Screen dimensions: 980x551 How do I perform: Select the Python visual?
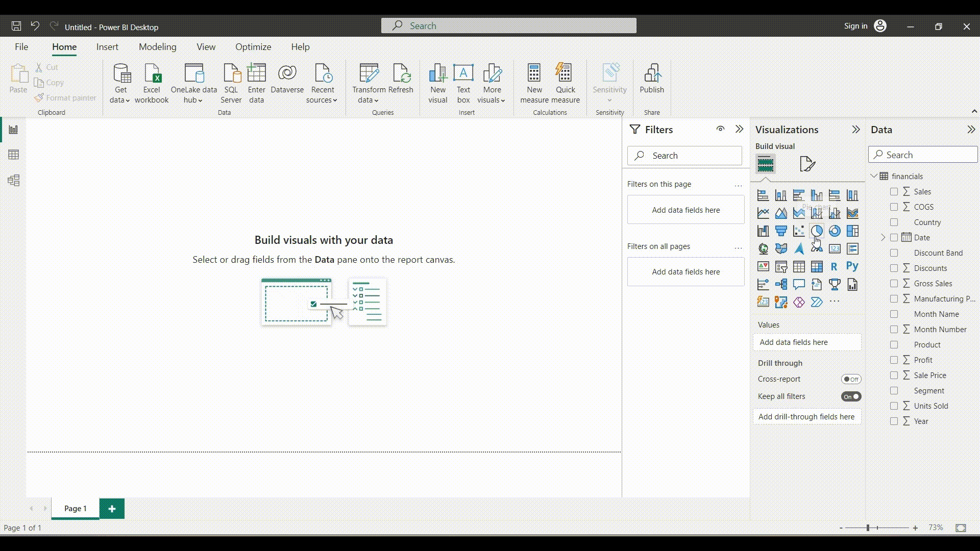pyautogui.click(x=852, y=266)
